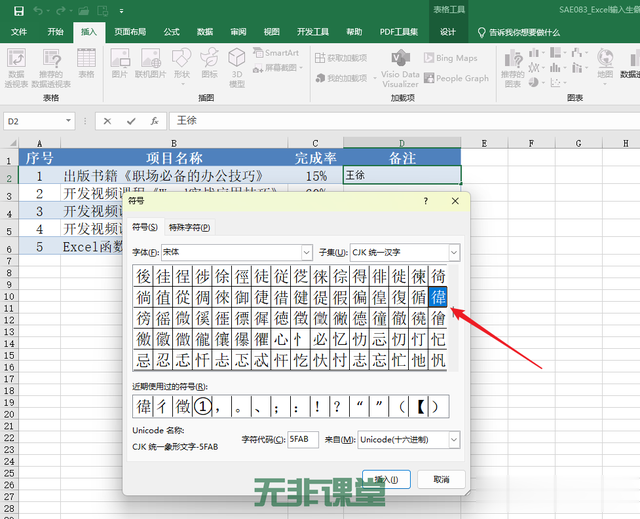
Task: Switch to the 数据 (Data) tab
Action: pos(205,32)
